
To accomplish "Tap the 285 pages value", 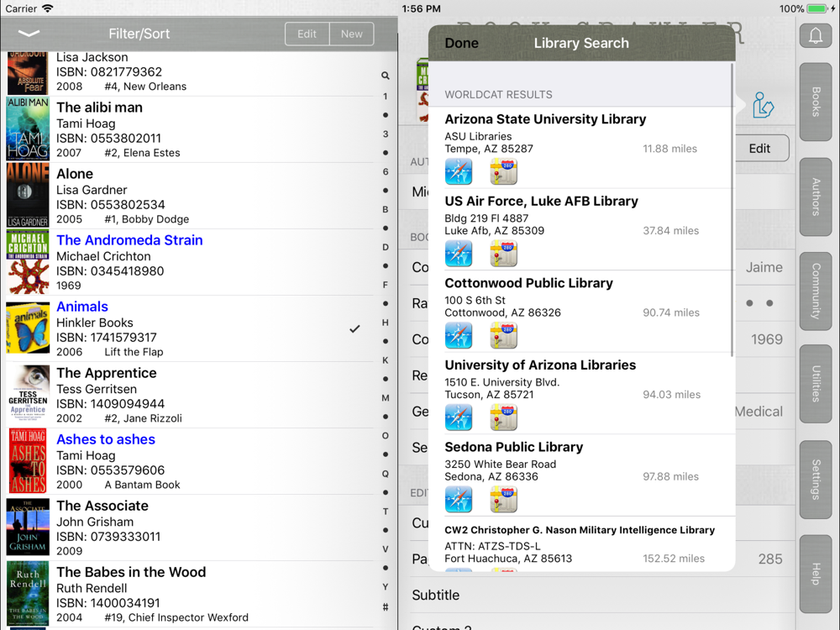I will click(770, 559).
